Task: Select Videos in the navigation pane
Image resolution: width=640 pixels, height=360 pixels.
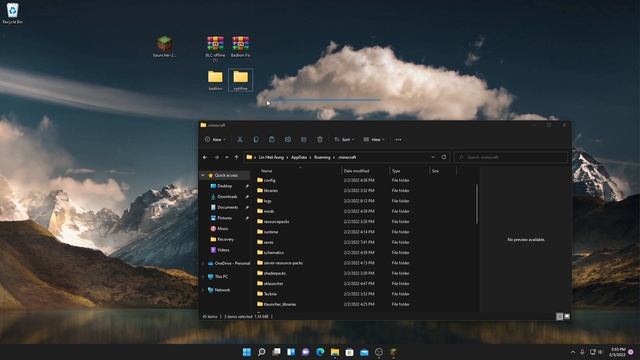Action: click(223, 250)
